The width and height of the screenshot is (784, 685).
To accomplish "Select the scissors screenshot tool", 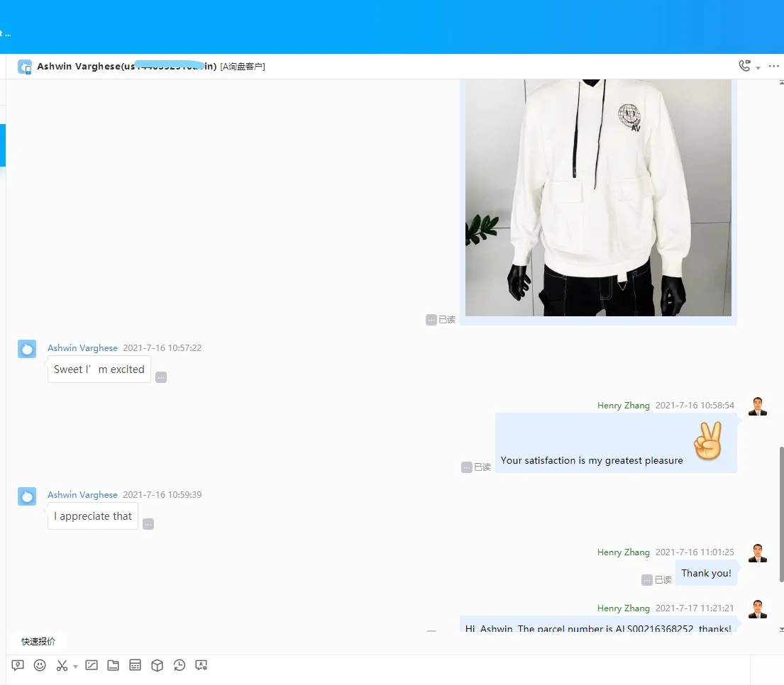I will [x=62, y=665].
